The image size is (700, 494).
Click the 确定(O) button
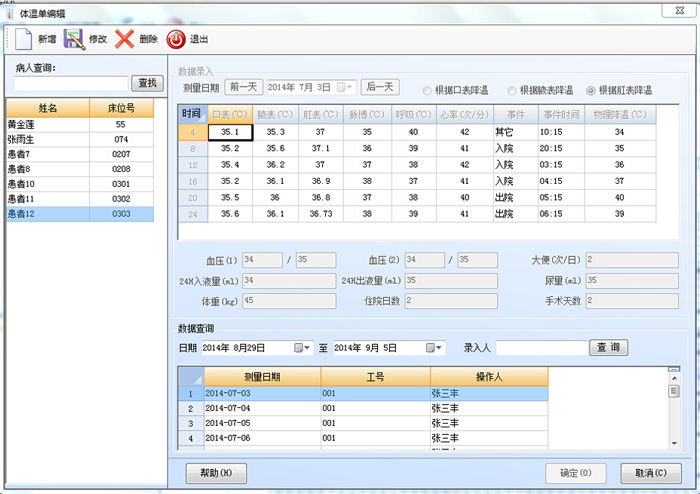pyautogui.click(x=576, y=473)
